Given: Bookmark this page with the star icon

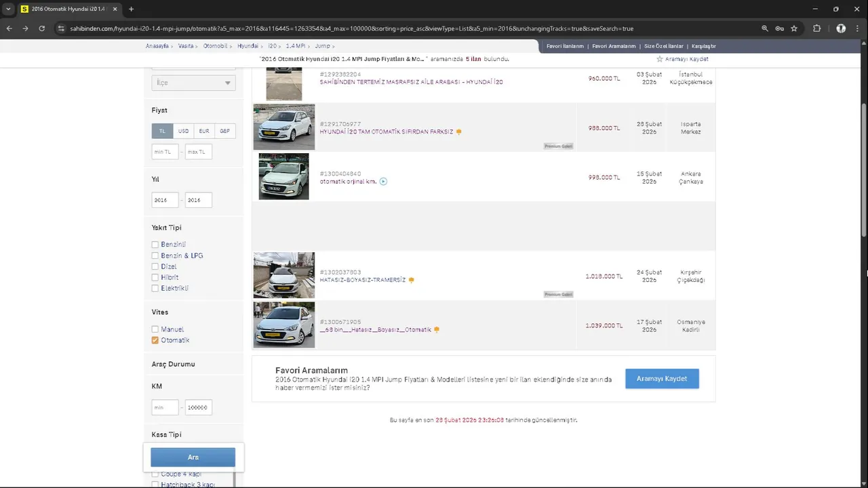Looking at the screenshot, I should (794, 28).
